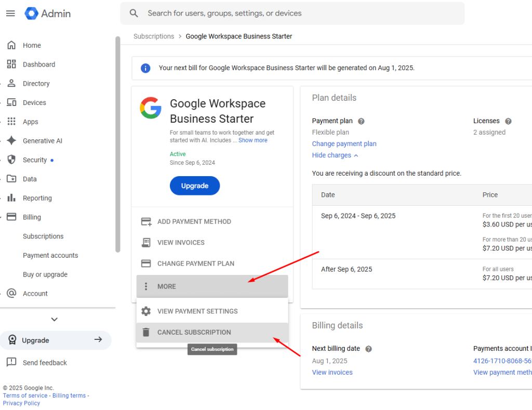Click the Billing card icon
Image resolution: width=532 pixels, height=410 pixels.
(x=11, y=217)
